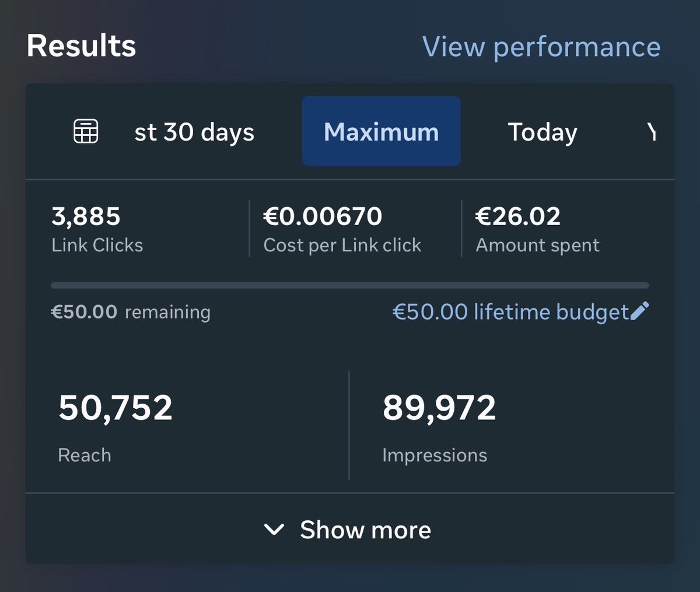
Task: Click the Show more chevron arrow
Action: tap(274, 530)
